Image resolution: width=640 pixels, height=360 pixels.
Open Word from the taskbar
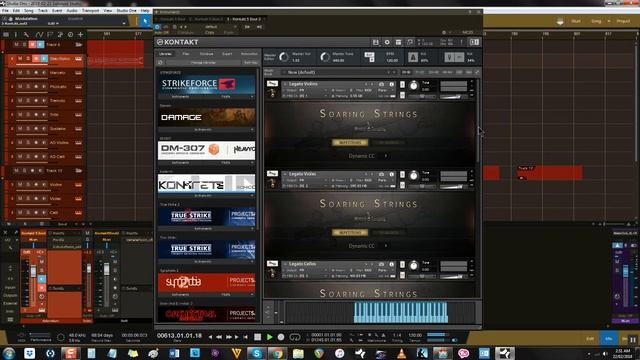click(x=174, y=353)
